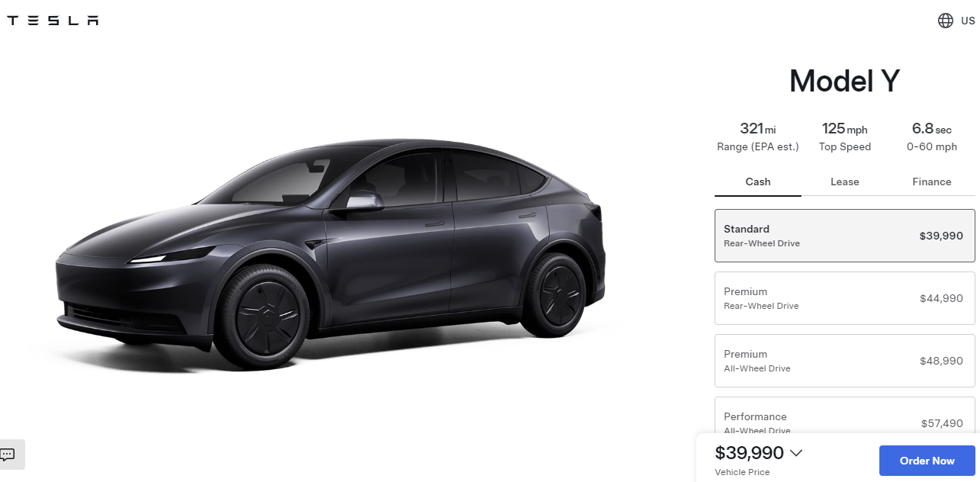Click the Tesla logo

(53, 21)
